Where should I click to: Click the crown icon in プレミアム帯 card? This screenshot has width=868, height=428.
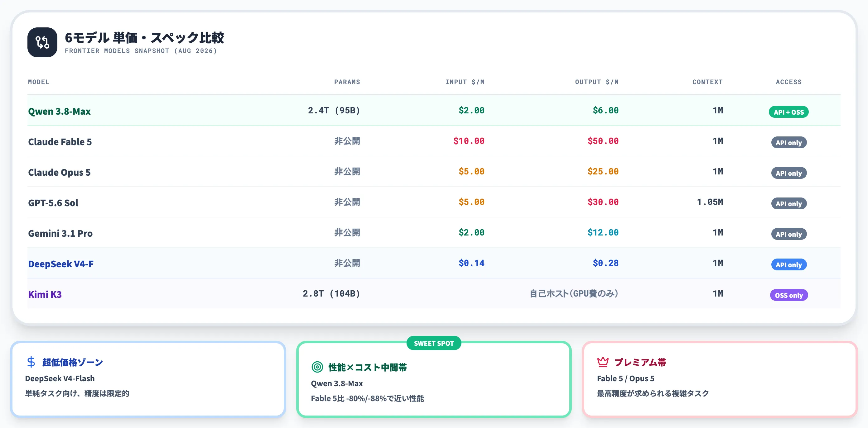(603, 362)
